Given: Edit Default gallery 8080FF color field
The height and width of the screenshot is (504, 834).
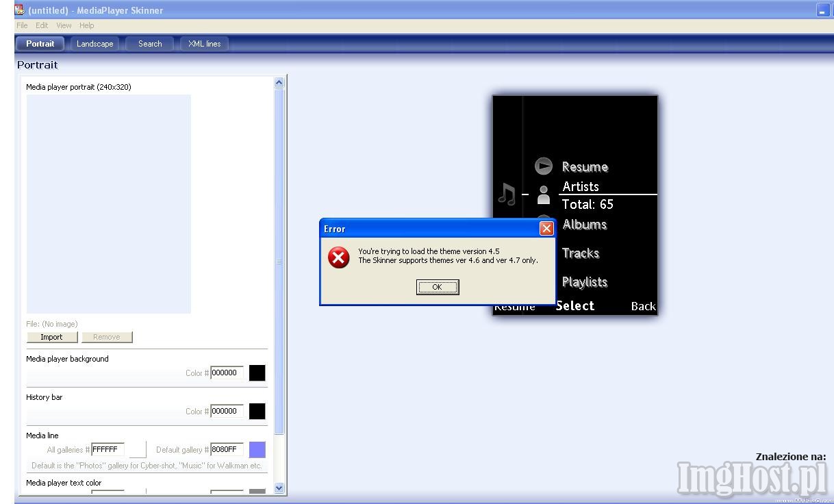Looking at the screenshot, I should point(227,450).
